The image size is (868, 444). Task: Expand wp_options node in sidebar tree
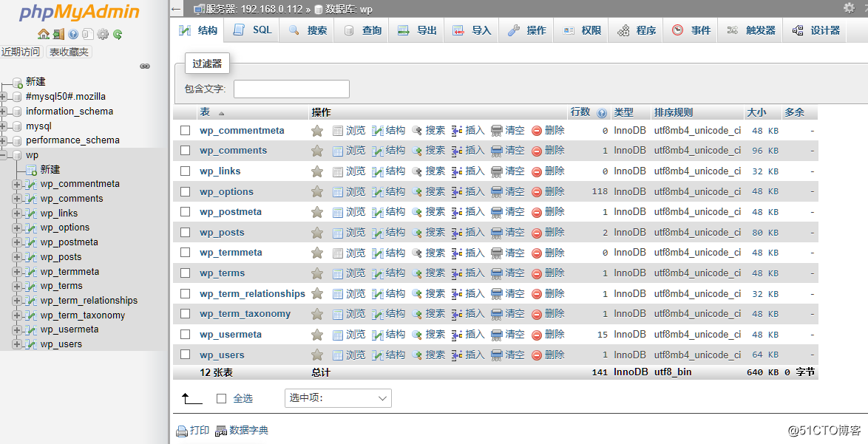pyautogui.click(x=16, y=228)
